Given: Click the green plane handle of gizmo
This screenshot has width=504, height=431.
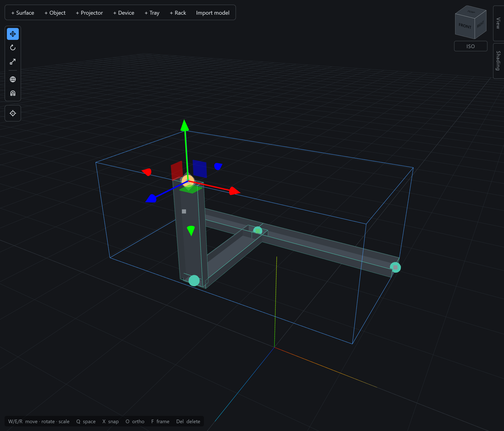Looking at the screenshot, I should (191, 189).
